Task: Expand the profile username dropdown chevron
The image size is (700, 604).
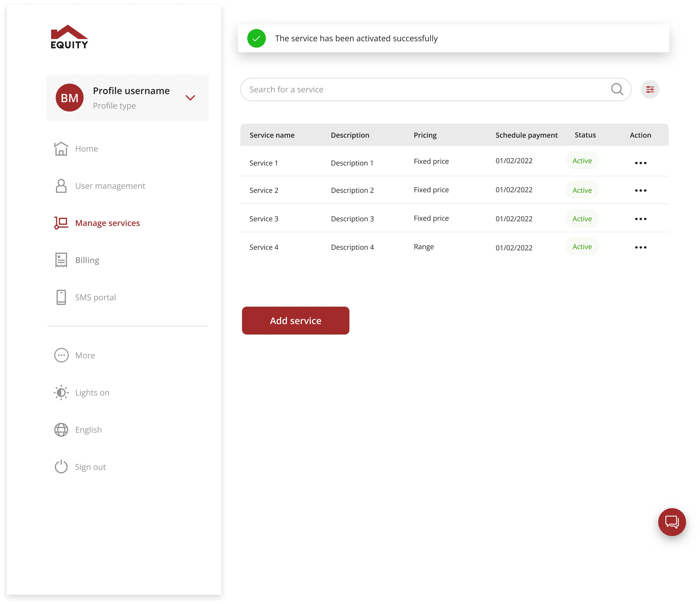Action: click(190, 98)
